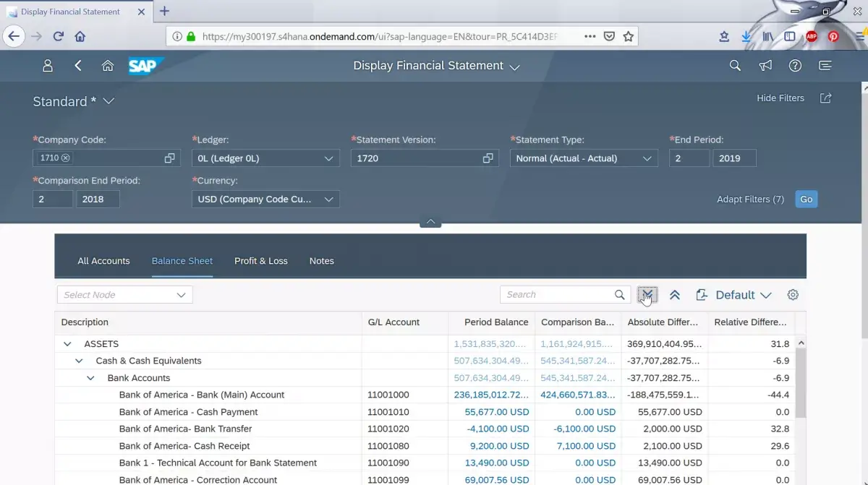The height and width of the screenshot is (485, 868).
Task: Open the SAP user profile icon
Action: [48, 66]
